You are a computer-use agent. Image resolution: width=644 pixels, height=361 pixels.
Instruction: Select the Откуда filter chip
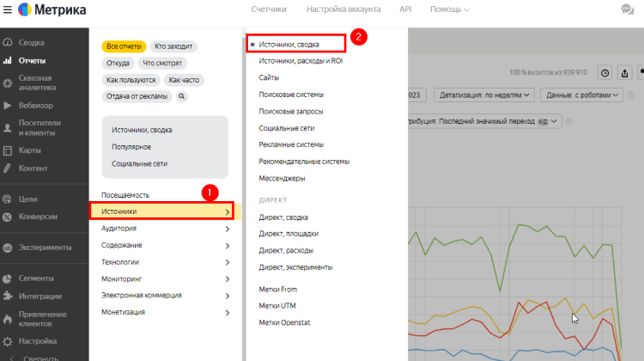(118, 63)
